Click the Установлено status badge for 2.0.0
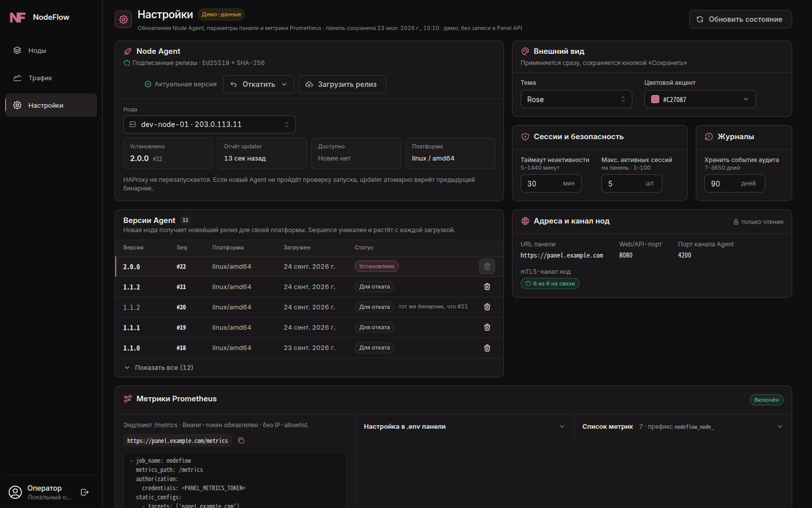812x508 pixels. [377, 266]
